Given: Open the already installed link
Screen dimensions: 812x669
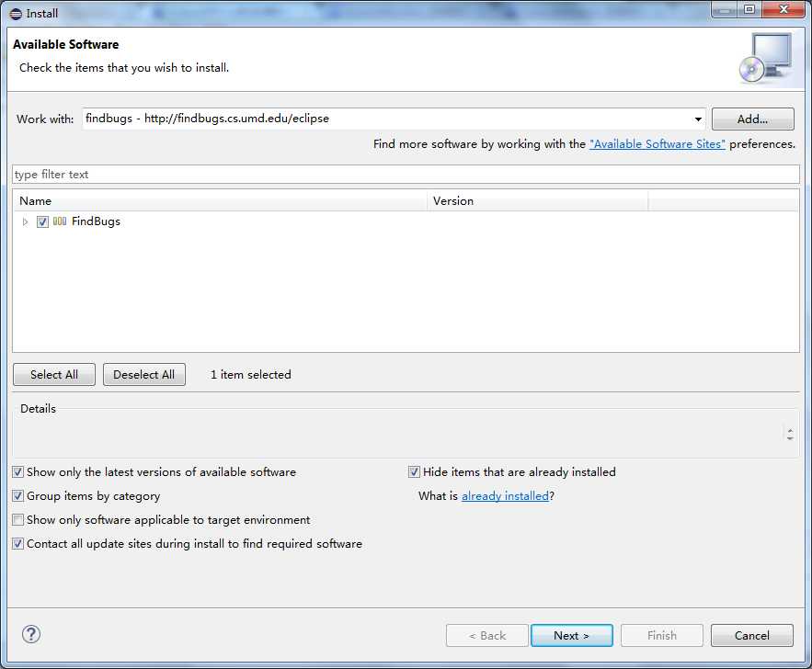Looking at the screenshot, I should [505, 495].
